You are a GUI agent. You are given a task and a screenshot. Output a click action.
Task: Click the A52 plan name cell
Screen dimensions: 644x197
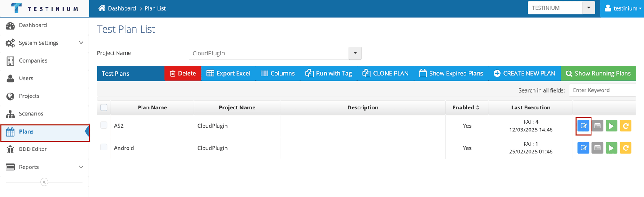152,126
